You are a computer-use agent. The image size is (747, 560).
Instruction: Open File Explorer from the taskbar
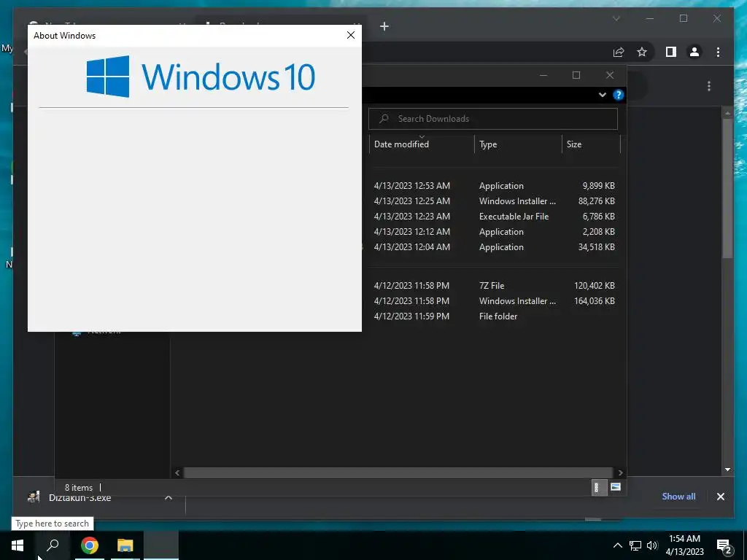[x=125, y=545]
